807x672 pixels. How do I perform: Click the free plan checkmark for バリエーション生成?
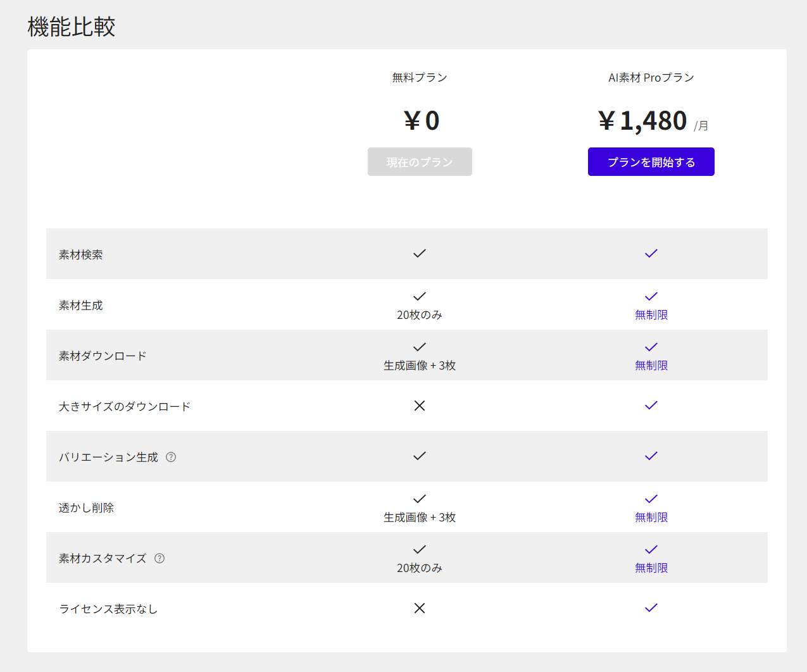[419, 456]
